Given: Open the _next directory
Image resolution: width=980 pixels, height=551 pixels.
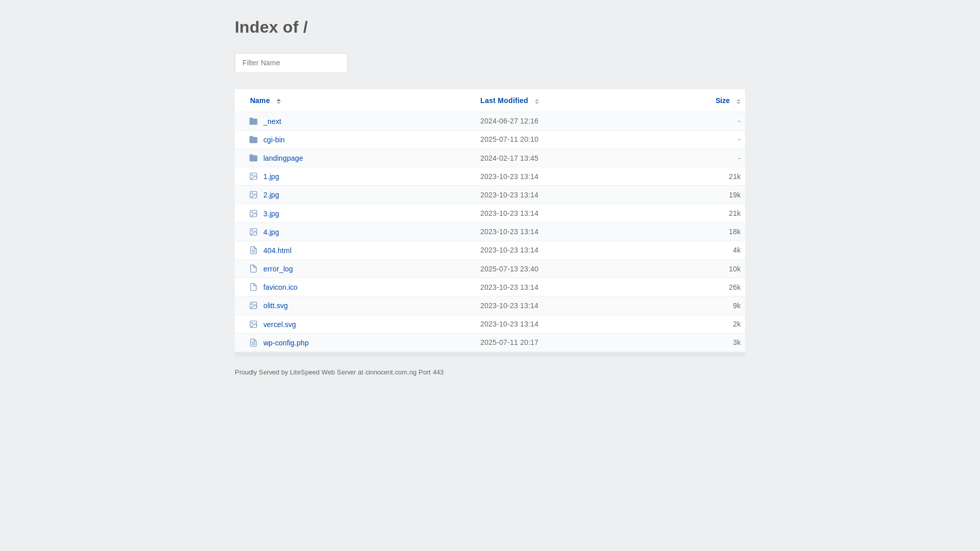Looking at the screenshot, I should pyautogui.click(x=272, y=121).
